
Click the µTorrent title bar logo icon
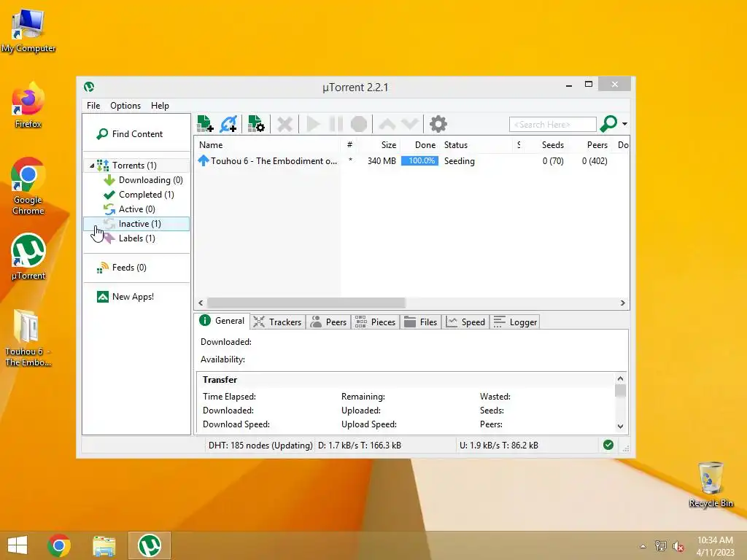[x=89, y=87]
